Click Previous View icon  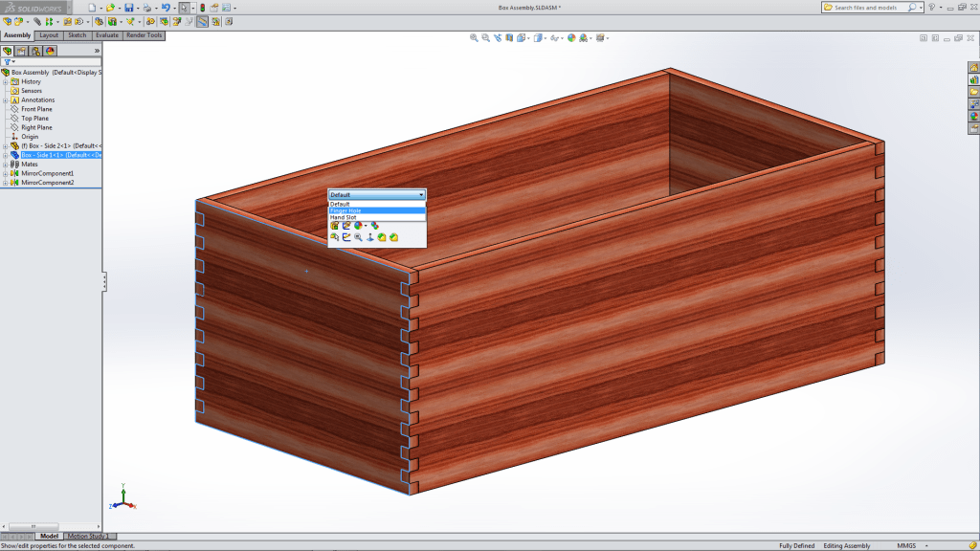click(498, 38)
